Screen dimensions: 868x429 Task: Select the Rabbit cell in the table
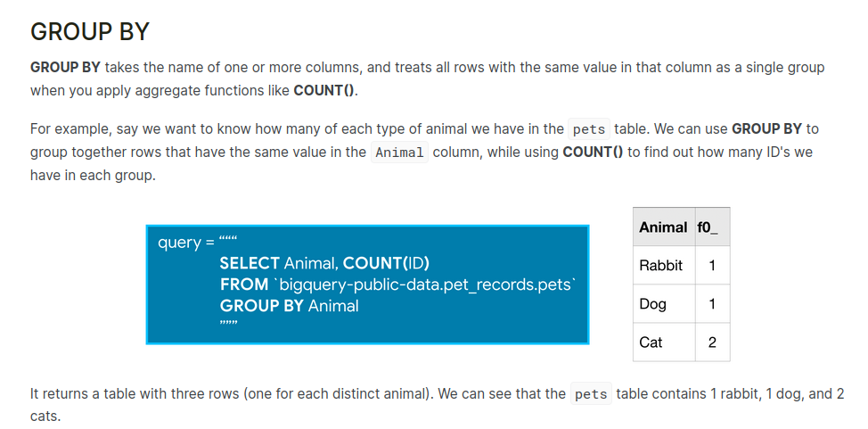coord(661,266)
